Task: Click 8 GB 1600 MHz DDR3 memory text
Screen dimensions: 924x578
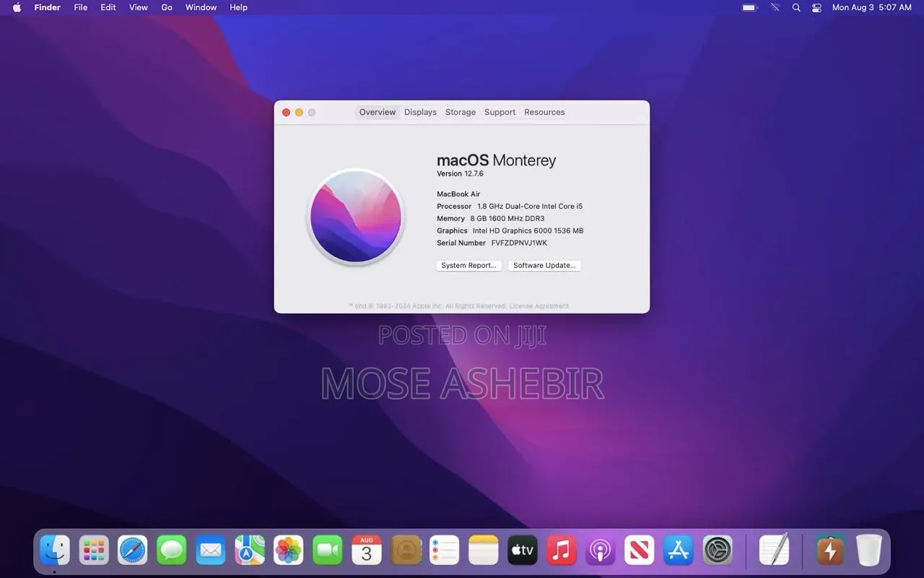Action: [x=507, y=218]
